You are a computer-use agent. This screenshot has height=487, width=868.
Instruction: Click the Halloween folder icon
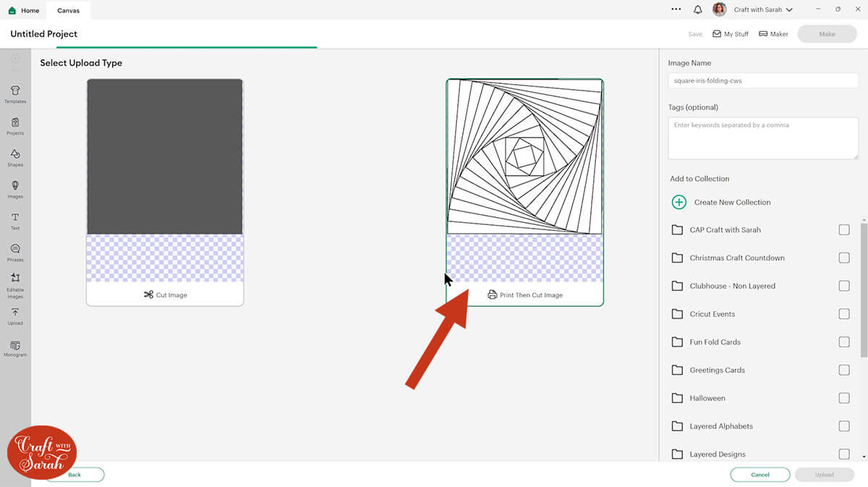[x=677, y=398]
